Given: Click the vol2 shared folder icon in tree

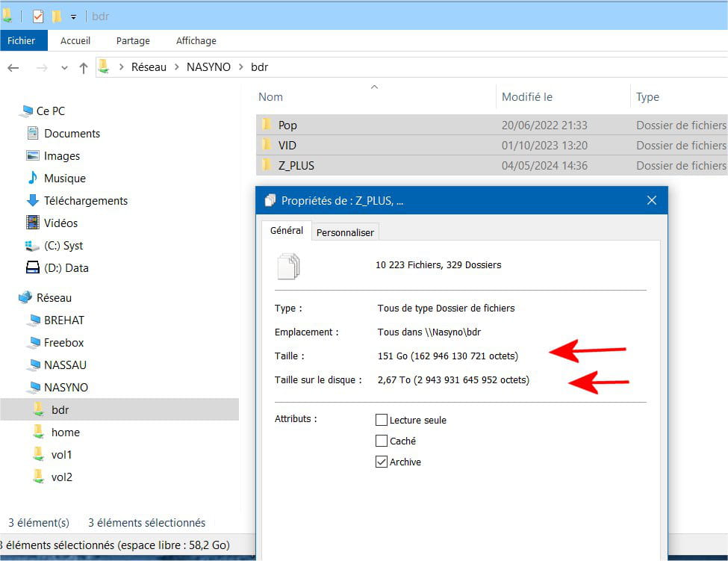Looking at the screenshot, I should click(x=39, y=476).
